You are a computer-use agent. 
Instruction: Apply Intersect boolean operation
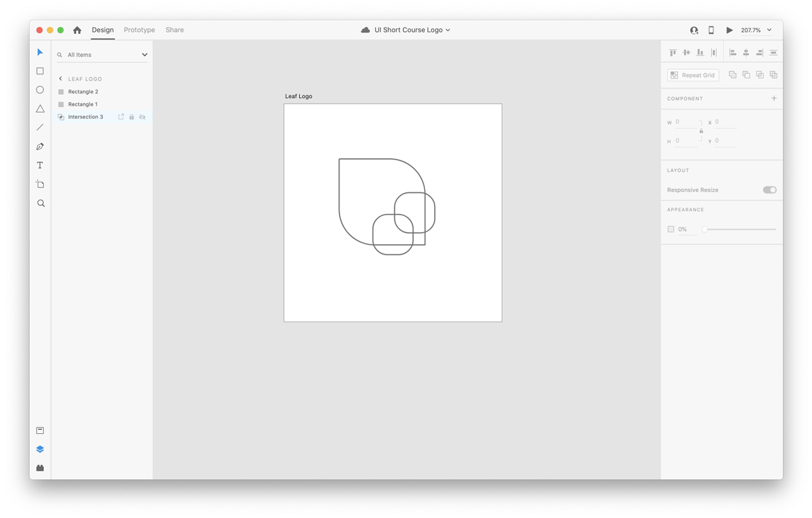click(x=760, y=74)
